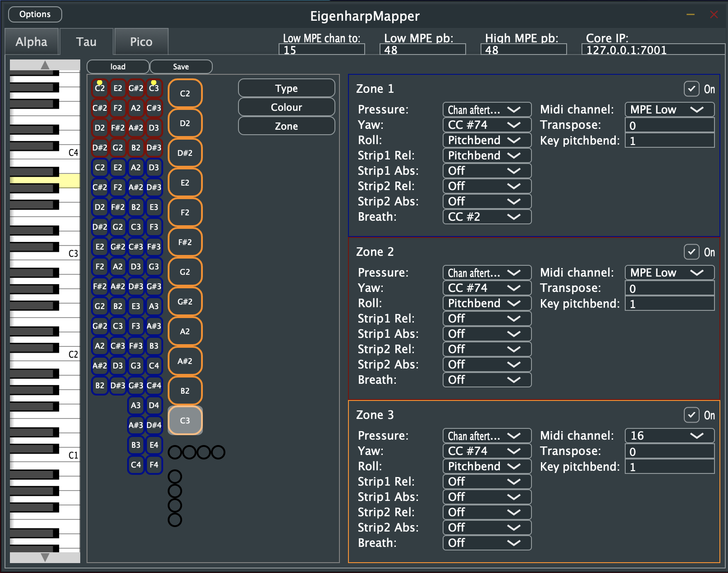Viewport: 728px width, 573px height.
Task: Toggle Zone 3 On checkbox
Action: pos(691,415)
